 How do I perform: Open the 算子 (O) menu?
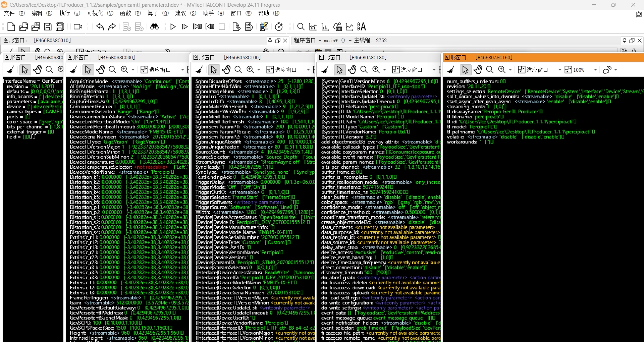158,13
